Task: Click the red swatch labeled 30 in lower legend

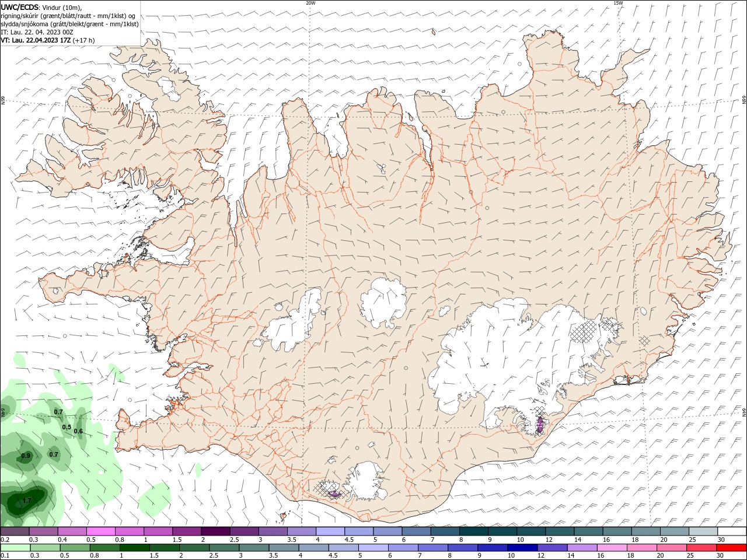Action: point(730,548)
